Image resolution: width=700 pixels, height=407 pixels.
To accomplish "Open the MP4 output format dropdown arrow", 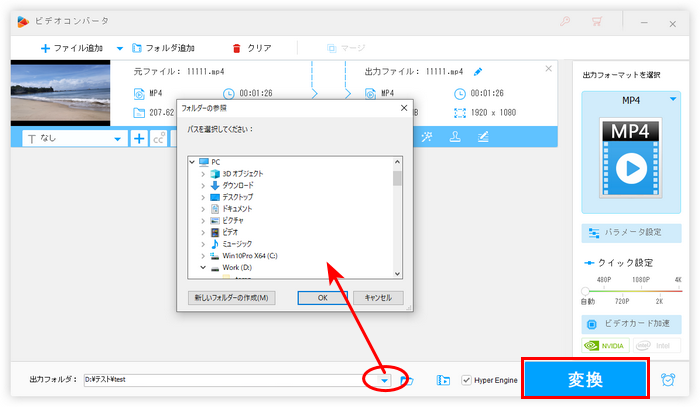I will coord(673,99).
